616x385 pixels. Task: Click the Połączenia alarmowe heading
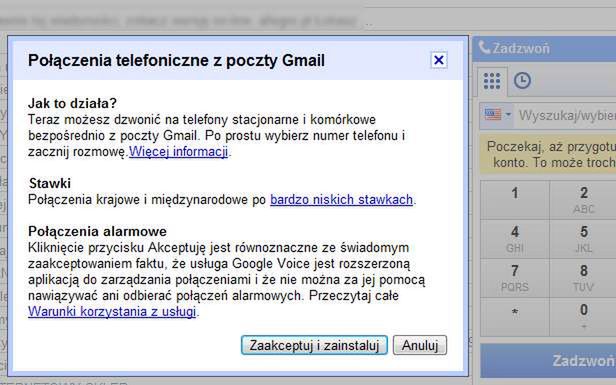coord(97,231)
